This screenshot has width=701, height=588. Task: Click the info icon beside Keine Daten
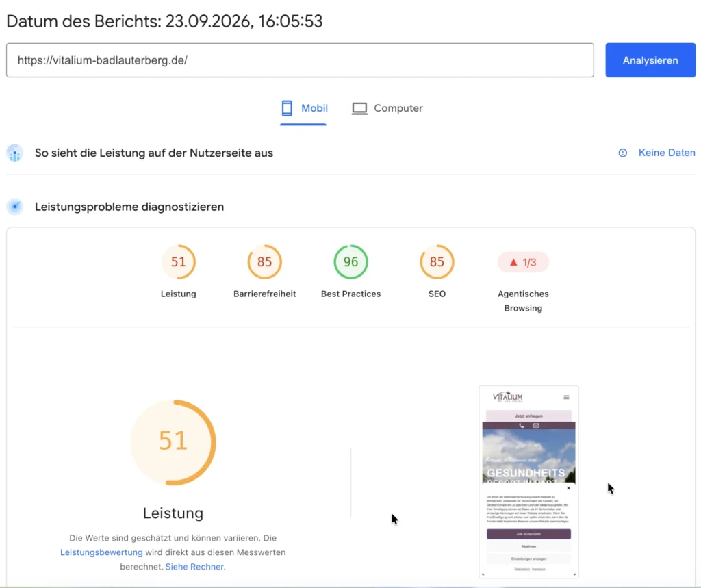coord(623,153)
